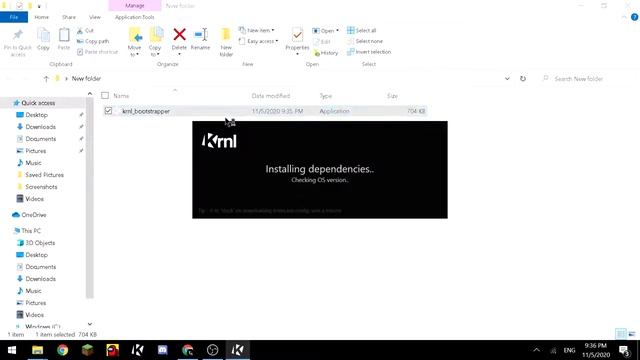
Task: Open Move to menu
Action: pyautogui.click(x=135, y=42)
